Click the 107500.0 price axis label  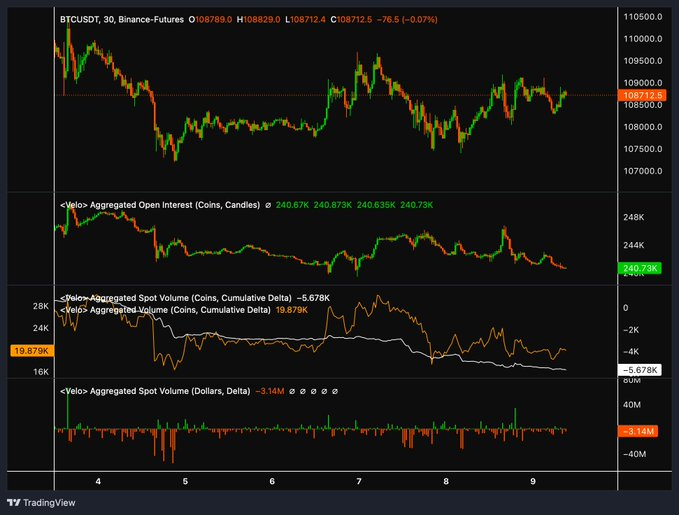(x=643, y=149)
